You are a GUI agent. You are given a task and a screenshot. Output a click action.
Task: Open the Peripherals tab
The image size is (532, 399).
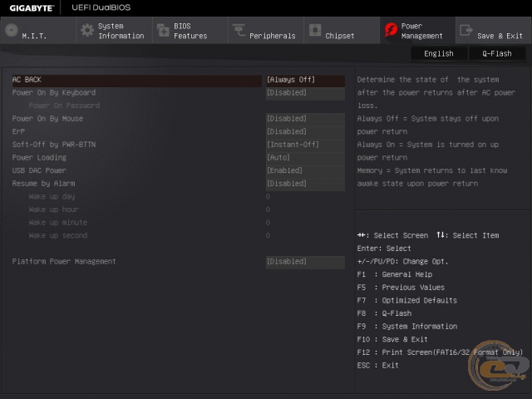[266, 31]
